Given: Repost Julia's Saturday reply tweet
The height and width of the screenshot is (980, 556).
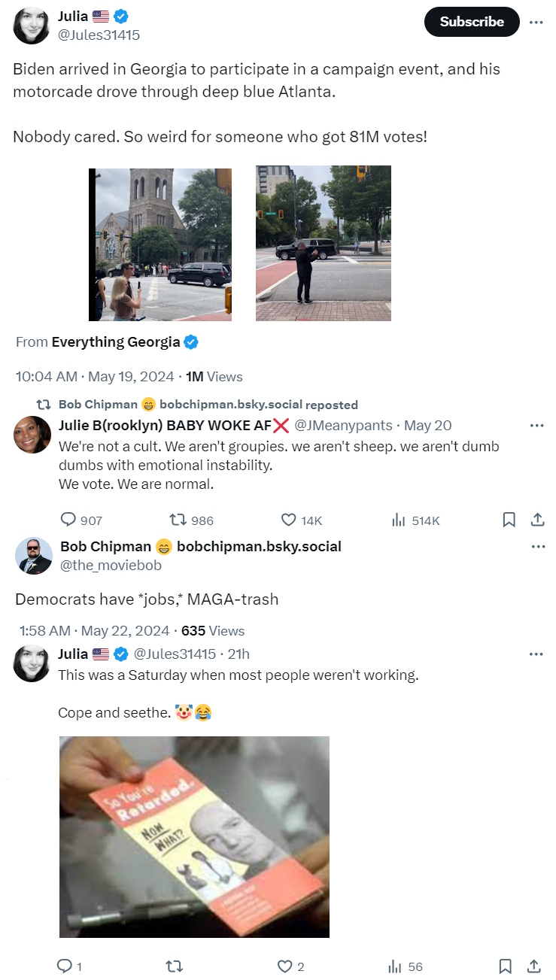Looking at the screenshot, I should [175, 966].
